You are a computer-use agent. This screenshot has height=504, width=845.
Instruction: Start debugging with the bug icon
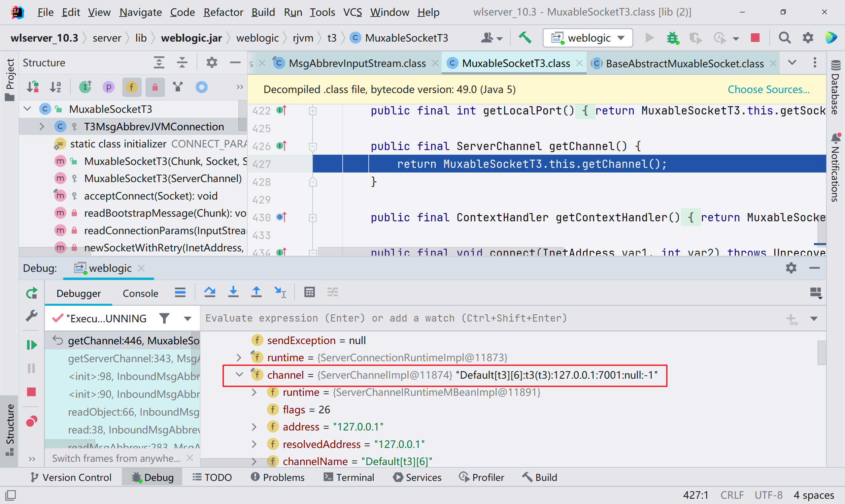(x=672, y=38)
